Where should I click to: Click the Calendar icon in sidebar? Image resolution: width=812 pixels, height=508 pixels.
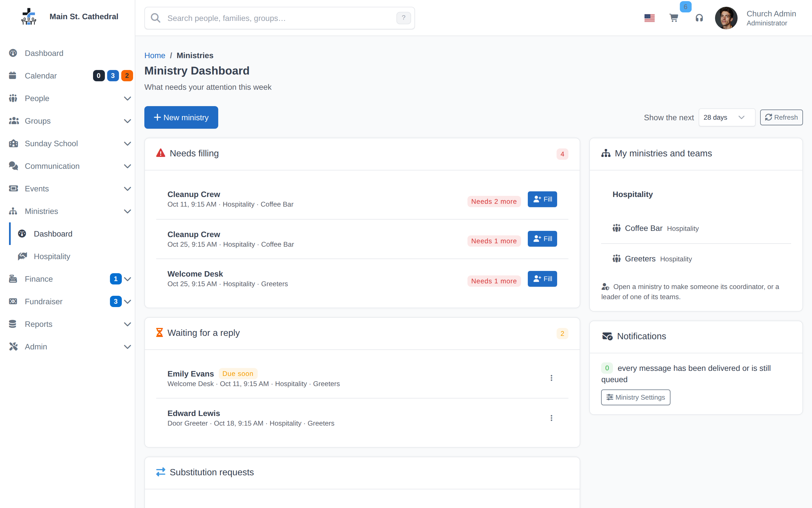click(13, 76)
